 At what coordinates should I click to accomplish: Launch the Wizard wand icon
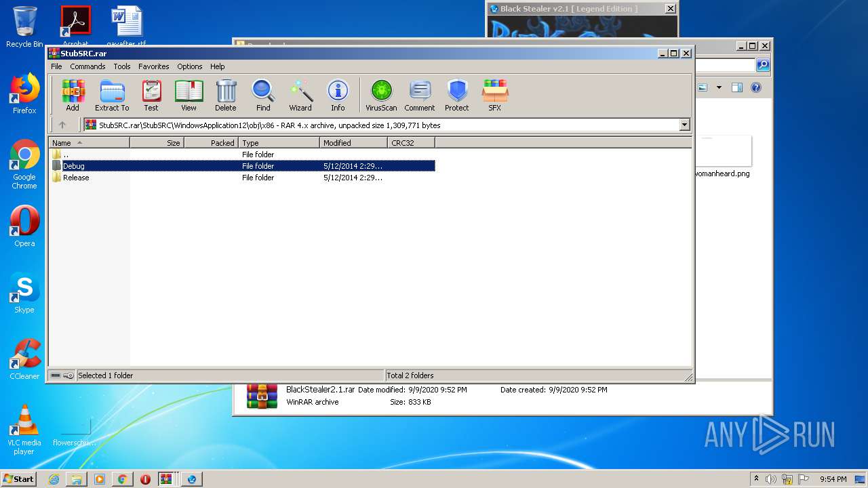300,95
